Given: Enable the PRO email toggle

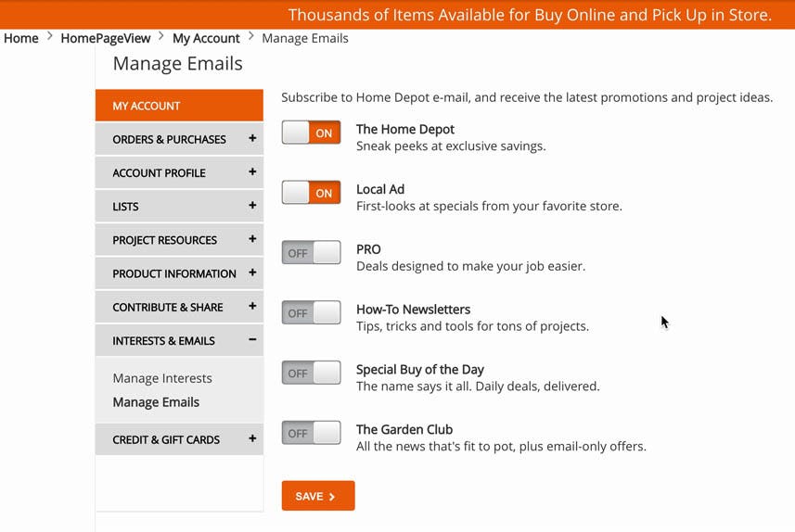Looking at the screenshot, I should [x=311, y=253].
